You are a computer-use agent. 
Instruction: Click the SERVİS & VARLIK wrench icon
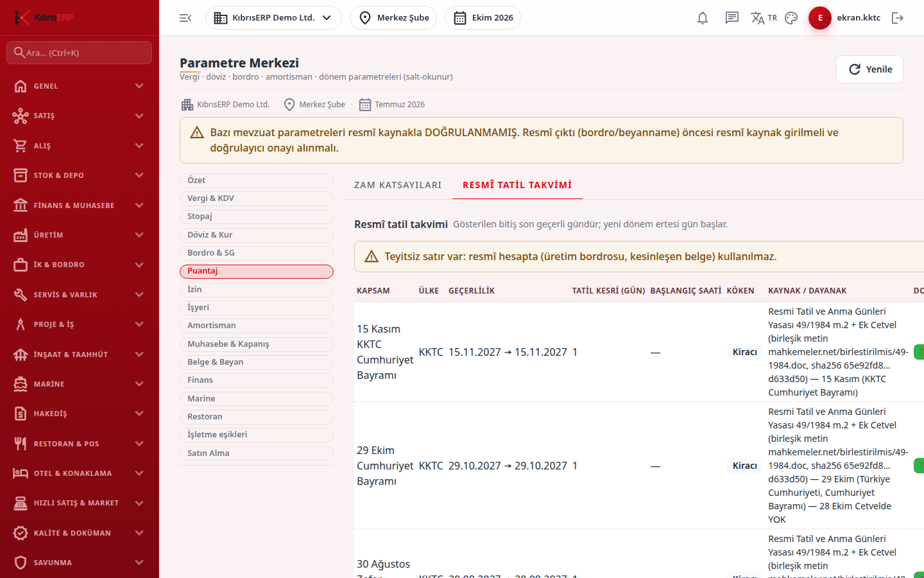click(21, 295)
